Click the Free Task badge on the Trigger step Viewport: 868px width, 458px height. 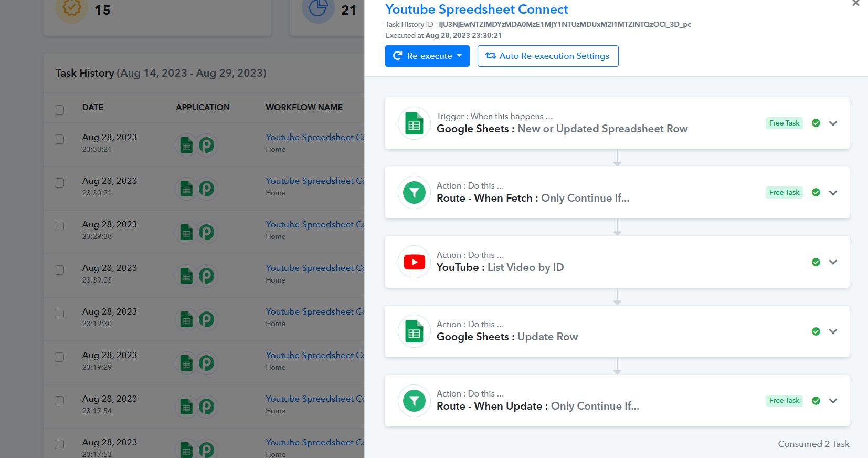coord(784,123)
